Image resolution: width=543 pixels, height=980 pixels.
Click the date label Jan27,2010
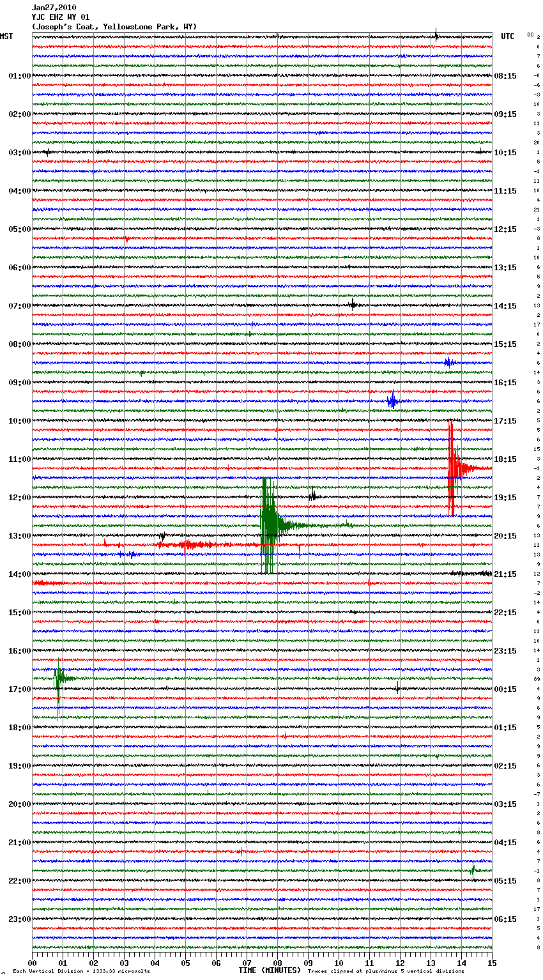[x=54, y=8]
